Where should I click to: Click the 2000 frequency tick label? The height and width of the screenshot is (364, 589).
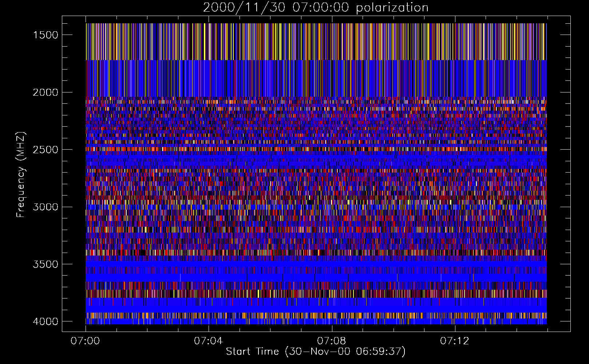pyautogui.click(x=46, y=92)
